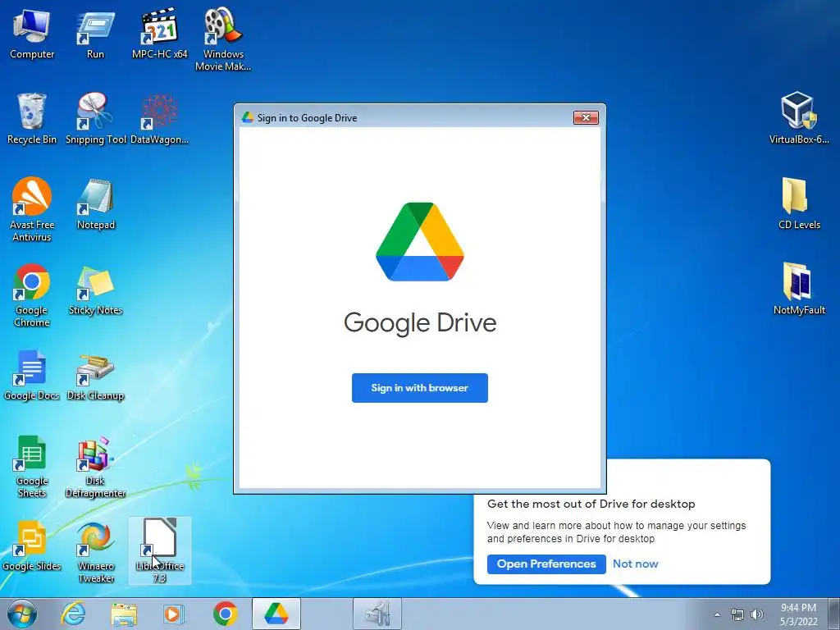Open the volume speaker tray icon
This screenshot has width=840, height=630.
pyautogui.click(x=757, y=614)
